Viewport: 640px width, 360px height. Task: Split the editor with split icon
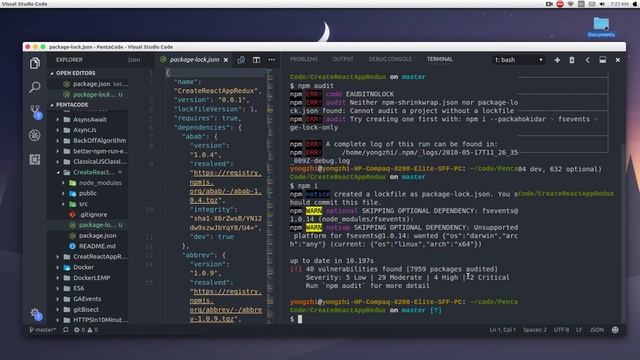point(256,60)
